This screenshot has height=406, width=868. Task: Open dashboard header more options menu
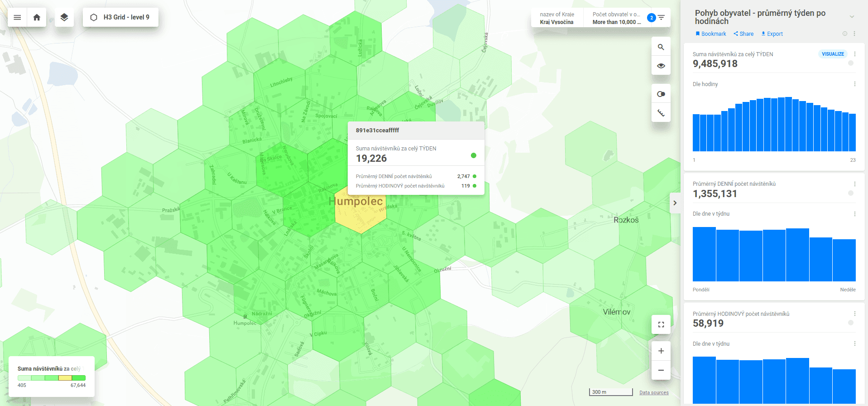(854, 34)
